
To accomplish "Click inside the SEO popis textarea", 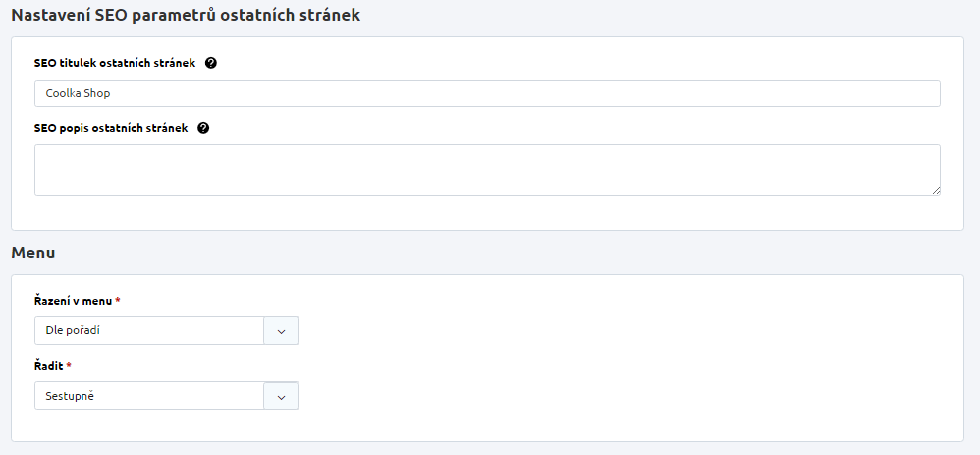I will [x=487, y=170].
